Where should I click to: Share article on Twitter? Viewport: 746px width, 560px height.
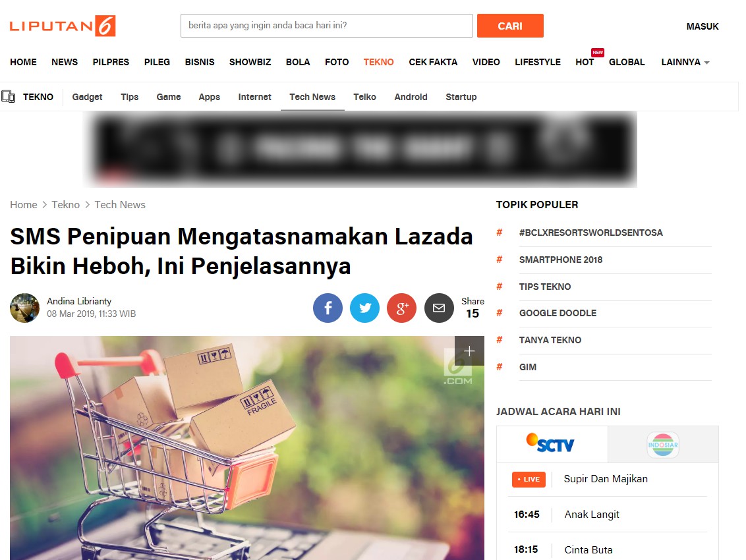[x=364, y=308]
